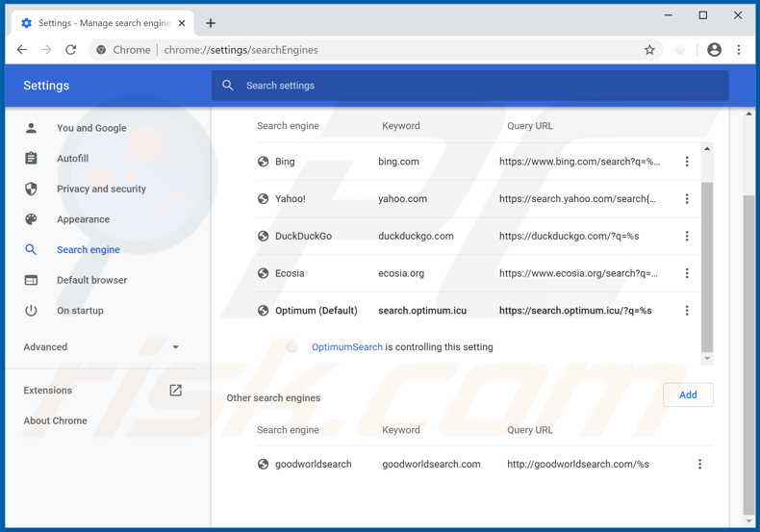Open more actions for goodworldsearch
This screenshot has height=532, width=760.
pyautogui.click(x=699, y=465)
